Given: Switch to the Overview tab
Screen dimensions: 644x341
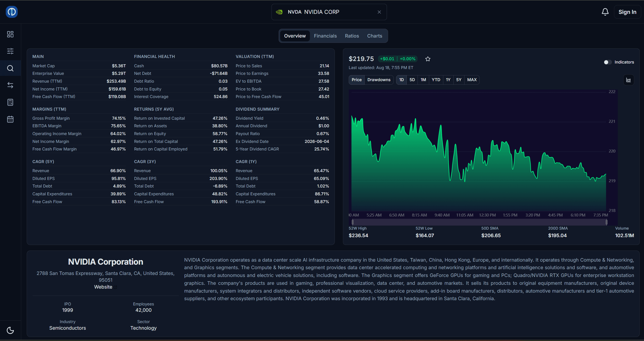Looking at the screenshot, I should (295, 36).
